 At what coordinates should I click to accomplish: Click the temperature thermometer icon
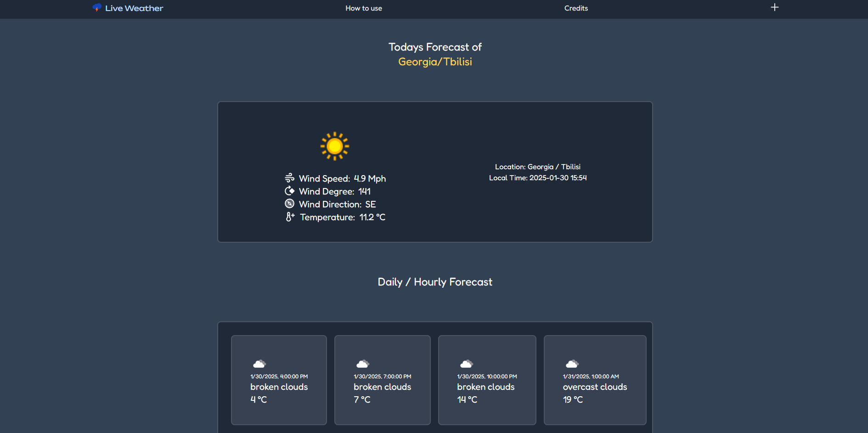click(290, 216)
